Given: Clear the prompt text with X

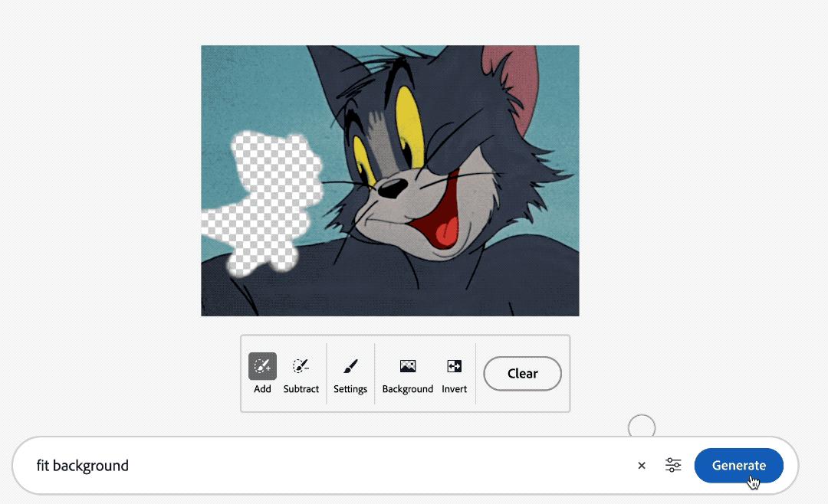Looking at the screenshot, I should tap(642, 466).
